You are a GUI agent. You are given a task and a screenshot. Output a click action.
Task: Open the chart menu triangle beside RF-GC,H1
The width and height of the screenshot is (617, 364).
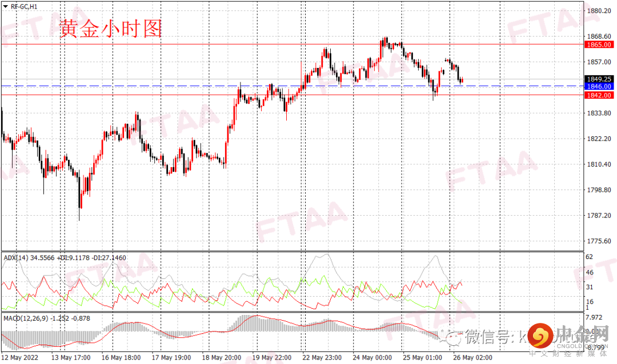click(5, 6)
